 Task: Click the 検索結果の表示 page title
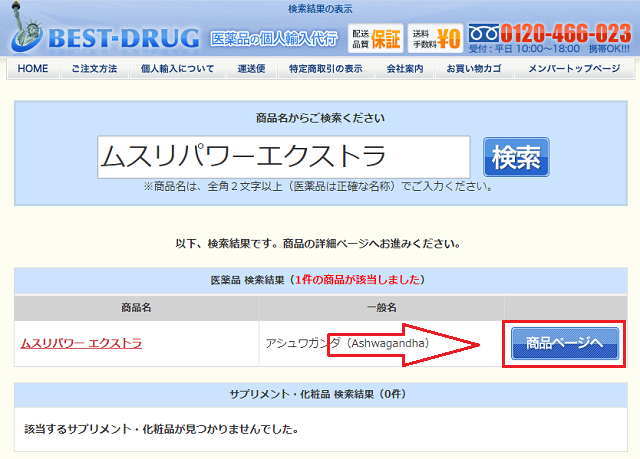[x=320, y=9]
